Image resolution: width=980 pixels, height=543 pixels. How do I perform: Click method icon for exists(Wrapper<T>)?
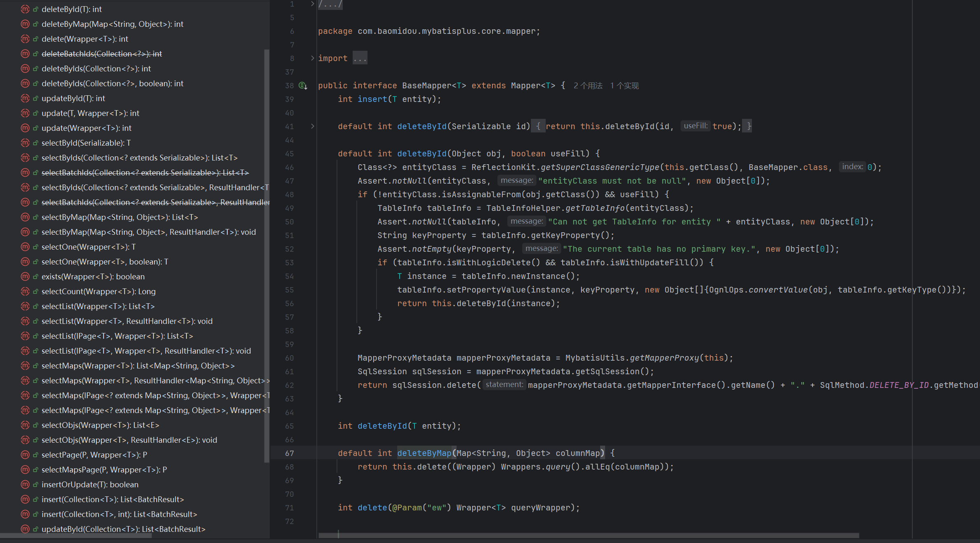[x=25, y=276]
